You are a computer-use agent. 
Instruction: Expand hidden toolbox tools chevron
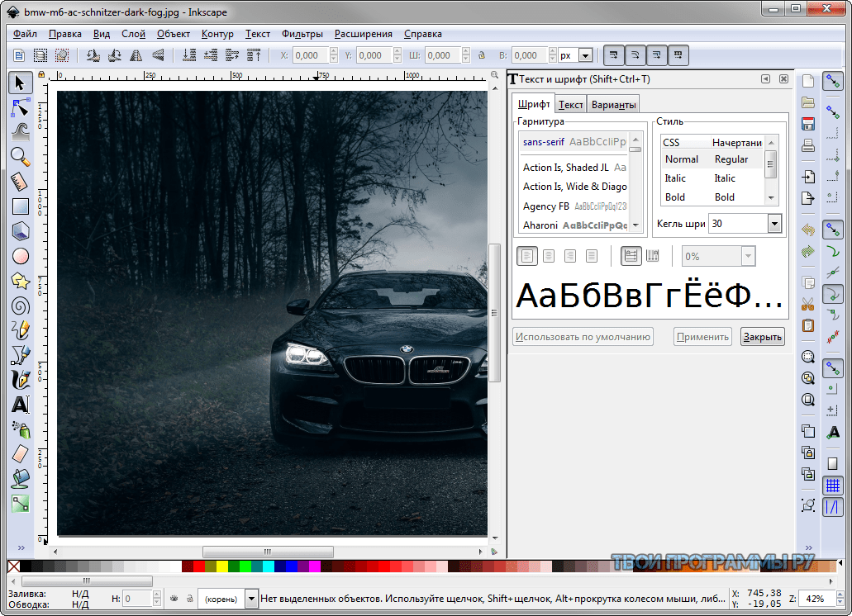click(21, 547)
